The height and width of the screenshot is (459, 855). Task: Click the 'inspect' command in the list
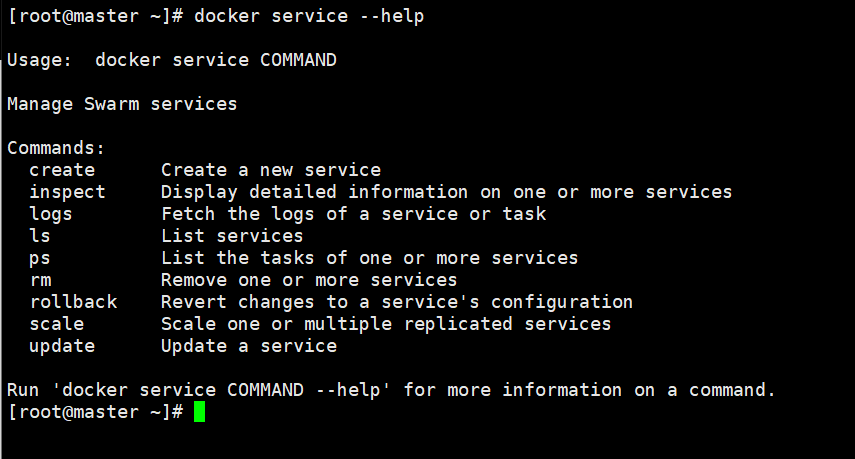click(67, 192)
